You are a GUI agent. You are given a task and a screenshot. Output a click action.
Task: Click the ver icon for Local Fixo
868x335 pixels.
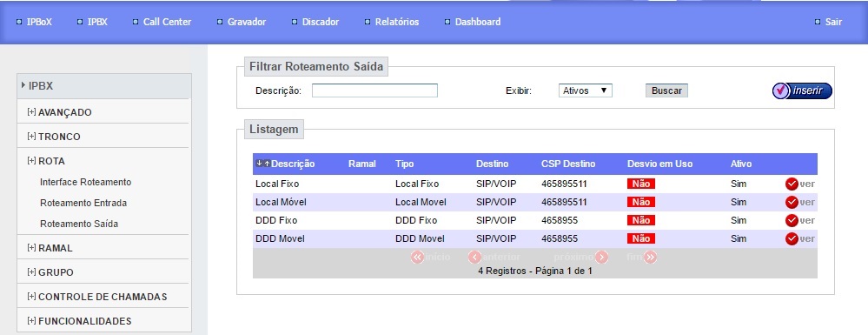coord(792,184)
